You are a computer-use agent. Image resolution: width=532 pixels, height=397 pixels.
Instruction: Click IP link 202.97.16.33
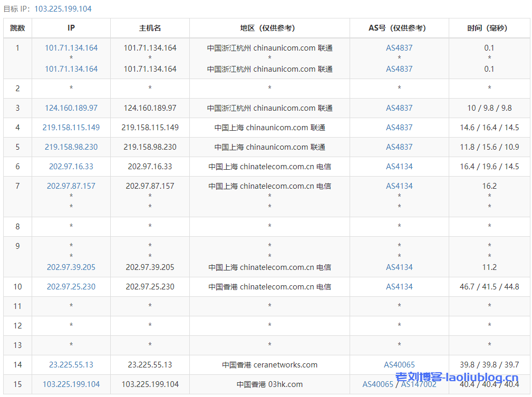point(71,167)
